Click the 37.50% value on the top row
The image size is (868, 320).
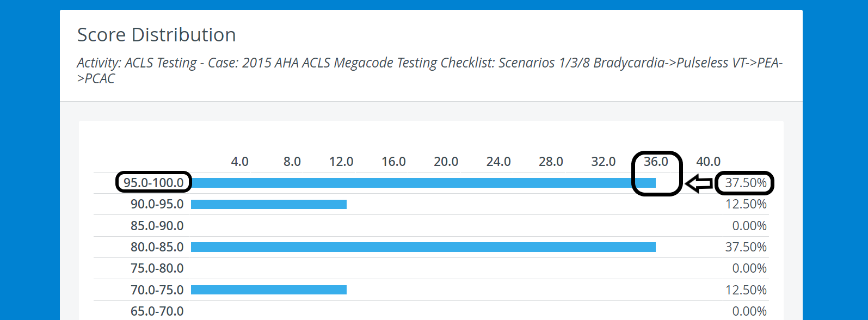tap(746, 183)
